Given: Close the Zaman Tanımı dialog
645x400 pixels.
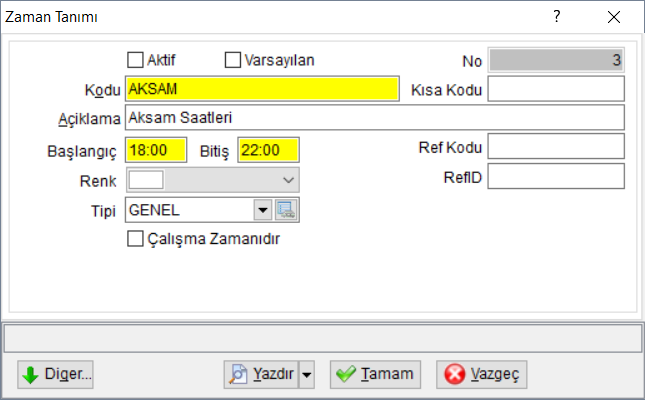Looking at the screenshot, I should click(x=614, y=17).
